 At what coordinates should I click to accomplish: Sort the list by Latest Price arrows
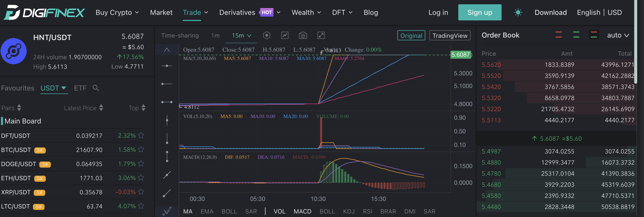[x=101, y=108]
